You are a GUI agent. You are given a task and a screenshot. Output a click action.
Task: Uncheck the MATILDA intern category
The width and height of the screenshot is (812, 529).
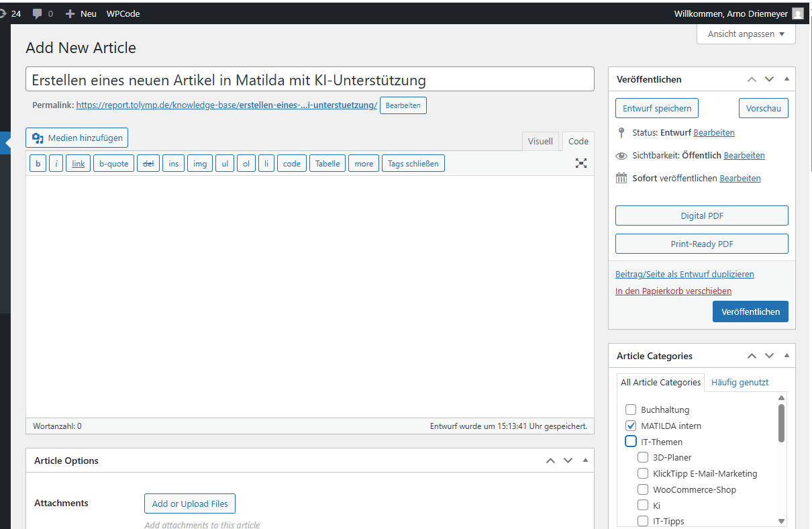click(631, 426)
